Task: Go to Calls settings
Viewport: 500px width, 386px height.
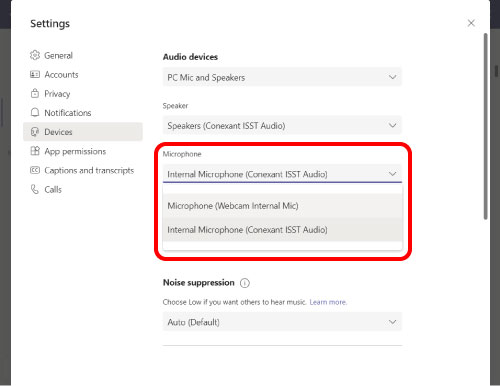Action: click(83, 189)
